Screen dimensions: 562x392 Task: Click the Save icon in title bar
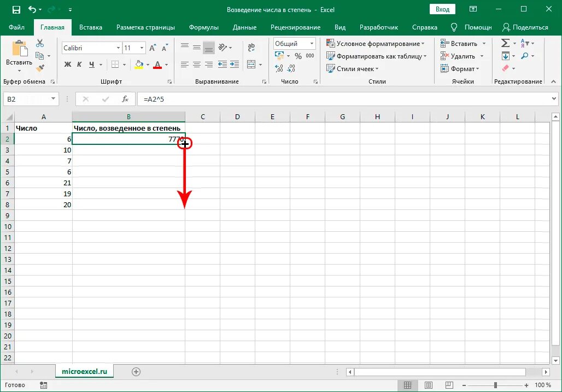16,10
